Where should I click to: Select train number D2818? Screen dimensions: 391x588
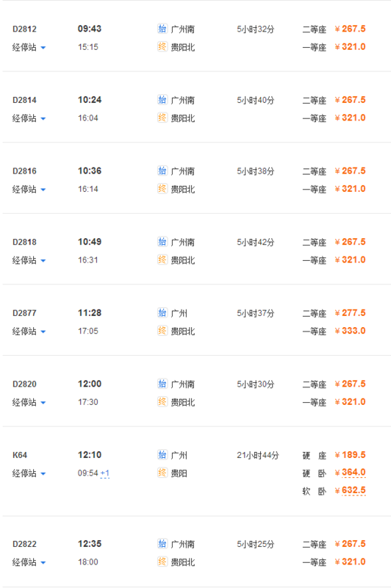(x=24, y=242)
